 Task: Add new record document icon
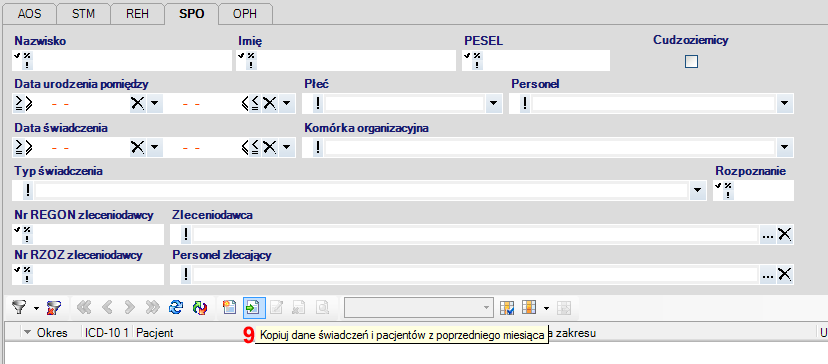pos(230,307)
